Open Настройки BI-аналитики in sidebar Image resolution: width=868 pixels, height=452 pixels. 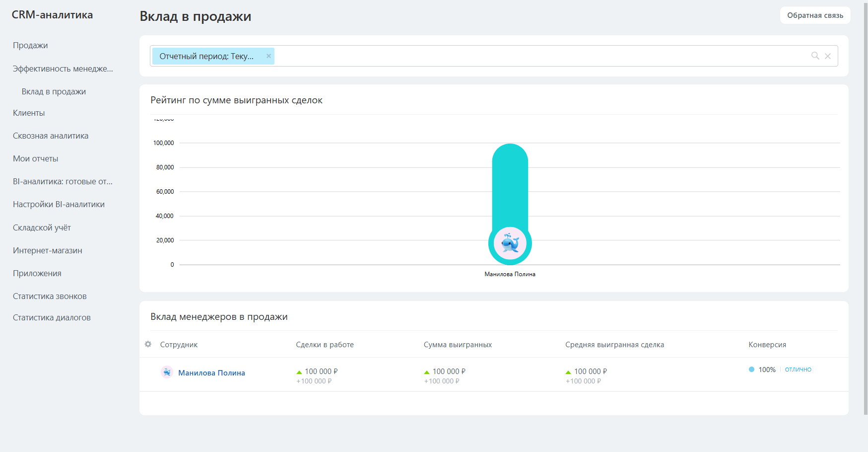pyautogui.click(x=59, y=204)
